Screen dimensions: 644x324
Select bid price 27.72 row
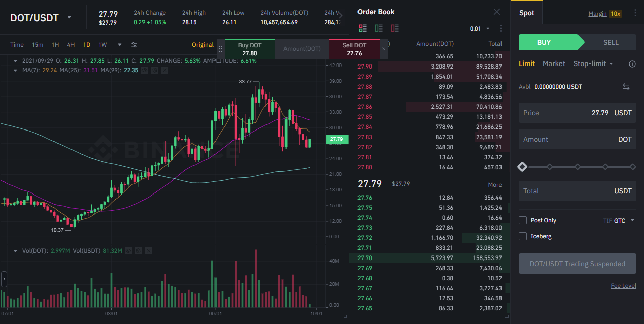coord(430,238)
